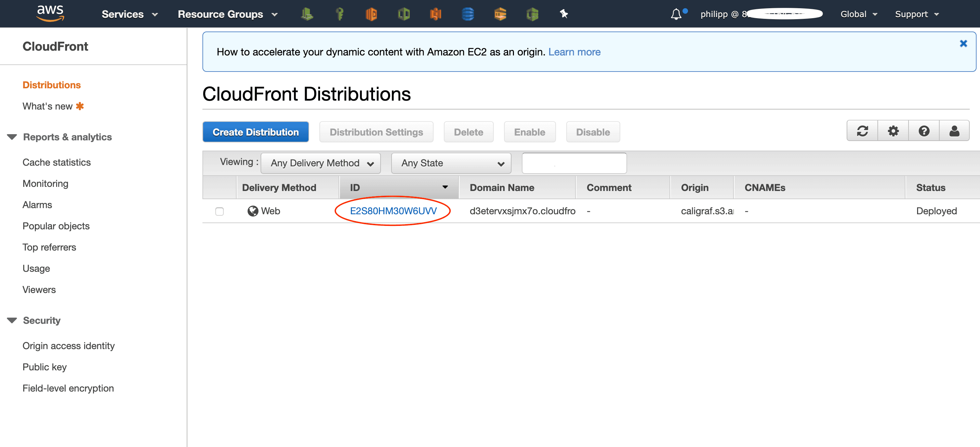Collapse the Reports & analytics section
The width and height of the screenshot is (980, 447).
(x=12, y=137)
